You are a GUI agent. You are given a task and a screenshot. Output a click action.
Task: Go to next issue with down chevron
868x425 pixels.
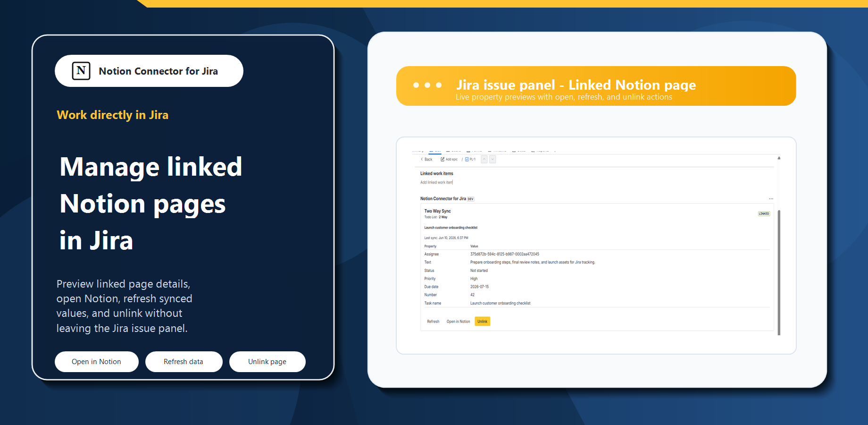(492, 160)
